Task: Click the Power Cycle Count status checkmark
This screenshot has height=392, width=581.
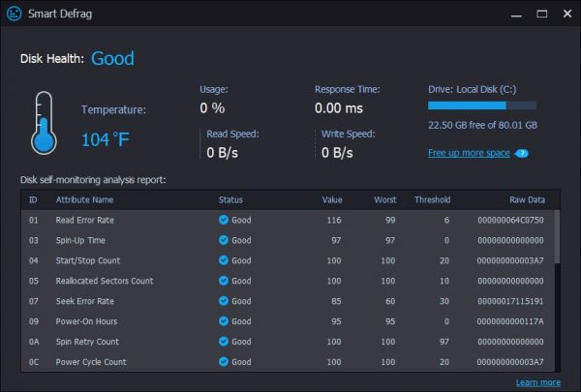Action: [224, 361]
